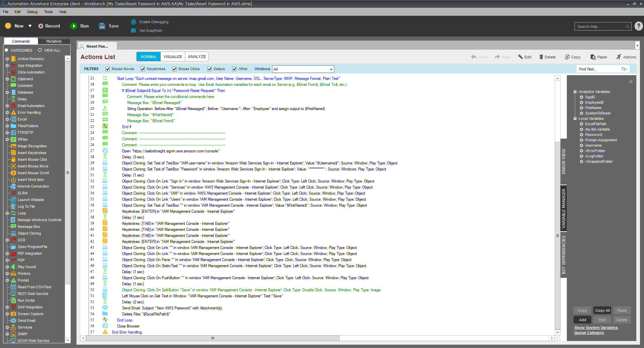Image resolution: width=644 pixels, height=348 pixels.
Task: Select the VIEW ALL radio button
Action: [40, 50]
